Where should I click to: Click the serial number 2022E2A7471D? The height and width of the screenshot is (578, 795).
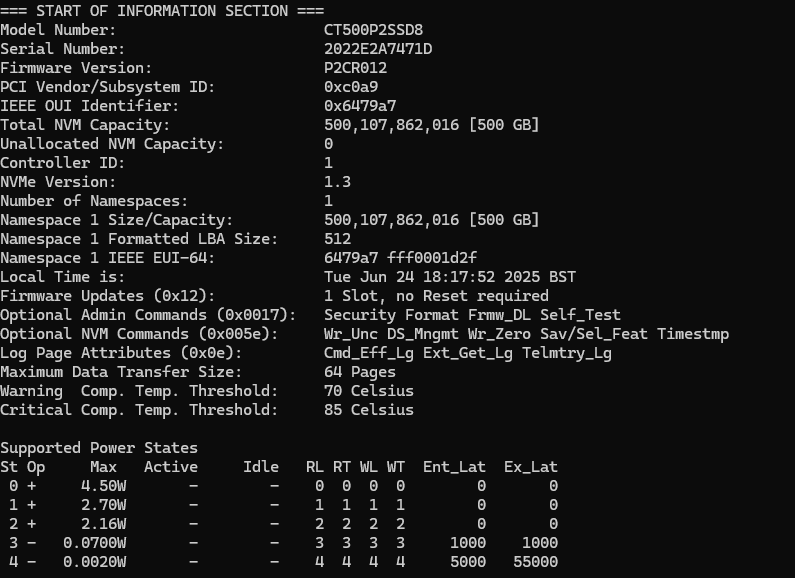(378, 49)
